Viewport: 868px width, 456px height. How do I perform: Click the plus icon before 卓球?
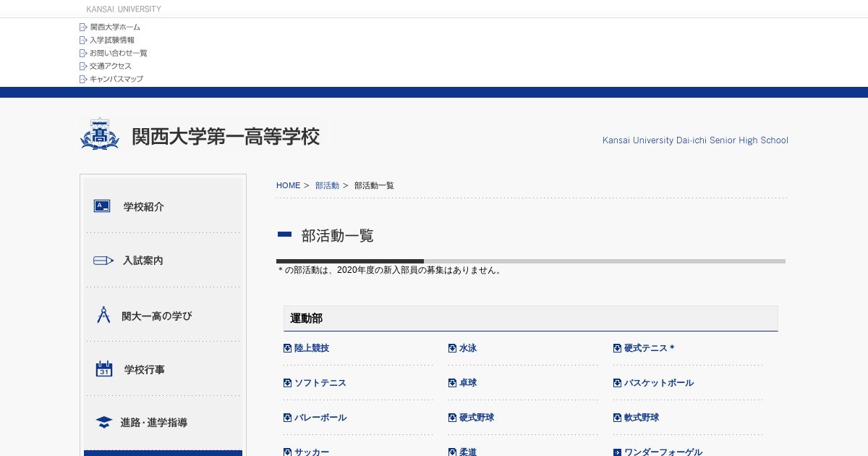tap(452, 383)
